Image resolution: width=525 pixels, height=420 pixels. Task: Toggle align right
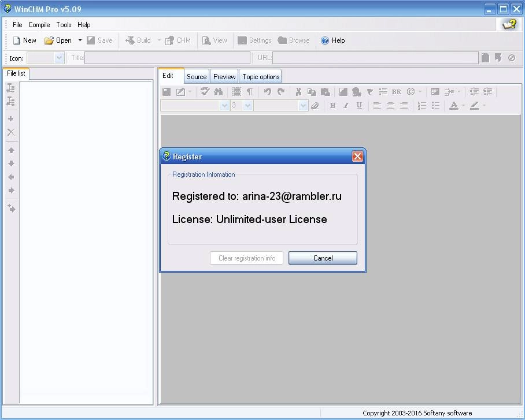coord(404,106)
